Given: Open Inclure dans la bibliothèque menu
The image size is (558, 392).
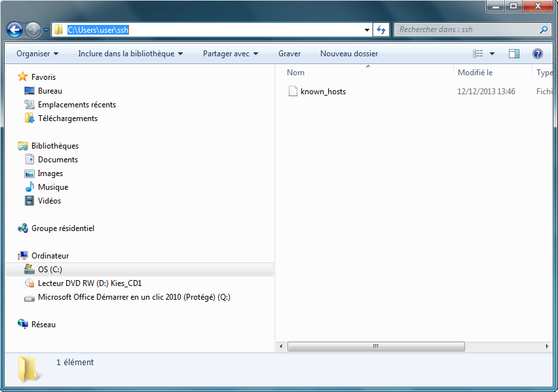Looking at the screenshot, I should click(x=130, y=54).
